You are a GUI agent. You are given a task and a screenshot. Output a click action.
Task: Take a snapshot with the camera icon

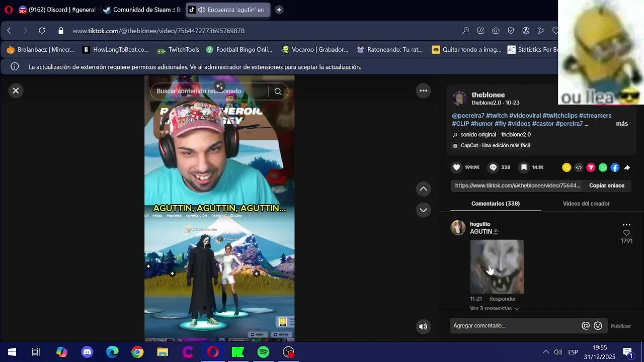[496, 31]
